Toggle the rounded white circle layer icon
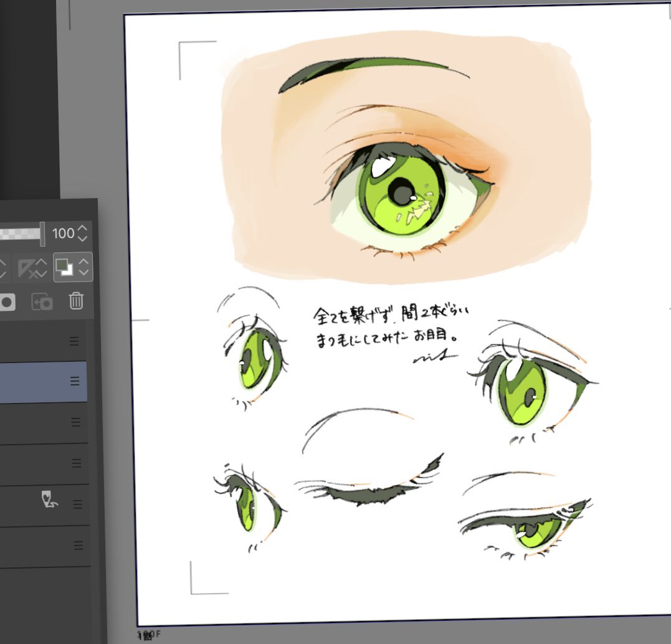 pos(6,301)
